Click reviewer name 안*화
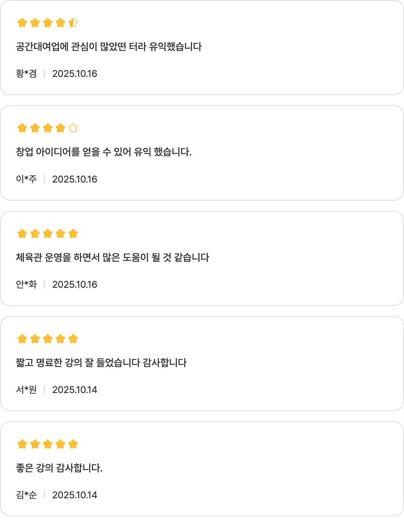This screenshot has height=532, width=404. point(26,284)
